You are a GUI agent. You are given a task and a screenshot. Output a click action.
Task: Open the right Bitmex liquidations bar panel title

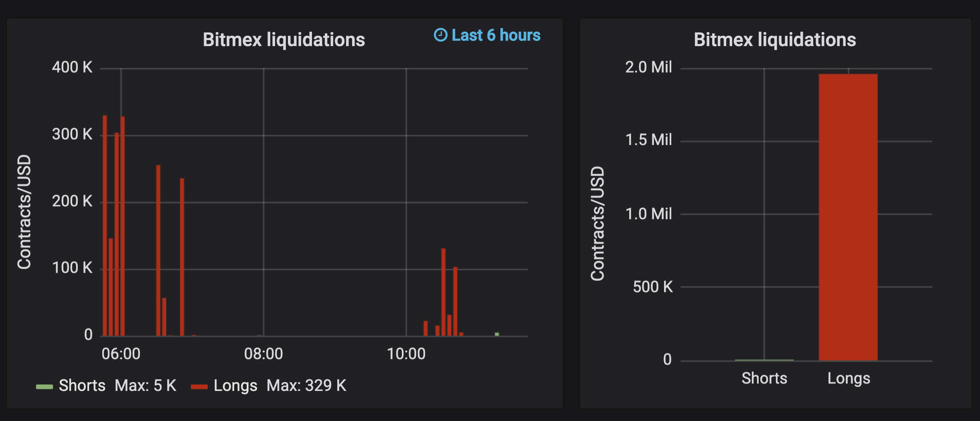click(x=775, y=40)
